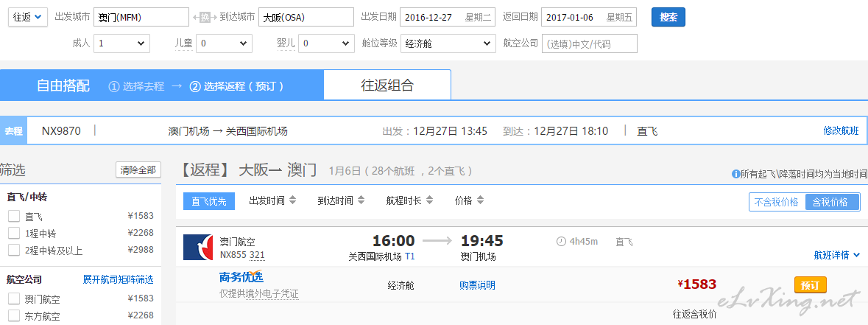Click the Macau Airlines logo
The image size is (868, 325).
197,247
